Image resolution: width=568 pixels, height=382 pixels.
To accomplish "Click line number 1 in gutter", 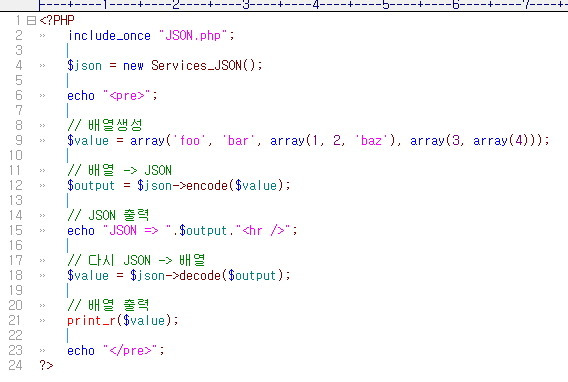I will coord(19,20).
